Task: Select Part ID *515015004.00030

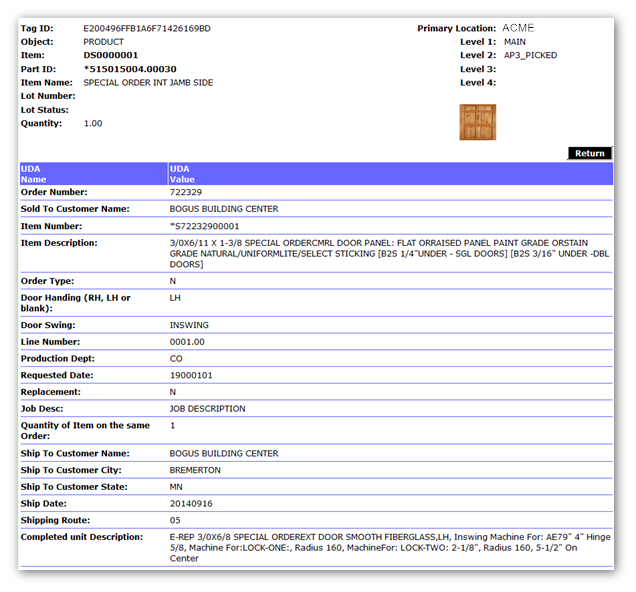Action: 130,69
